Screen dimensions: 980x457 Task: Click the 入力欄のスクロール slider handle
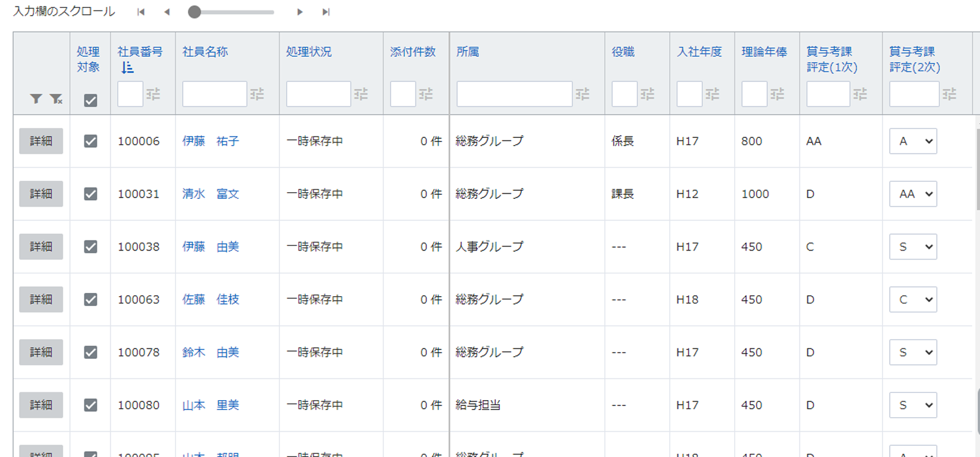pos(194,12)
